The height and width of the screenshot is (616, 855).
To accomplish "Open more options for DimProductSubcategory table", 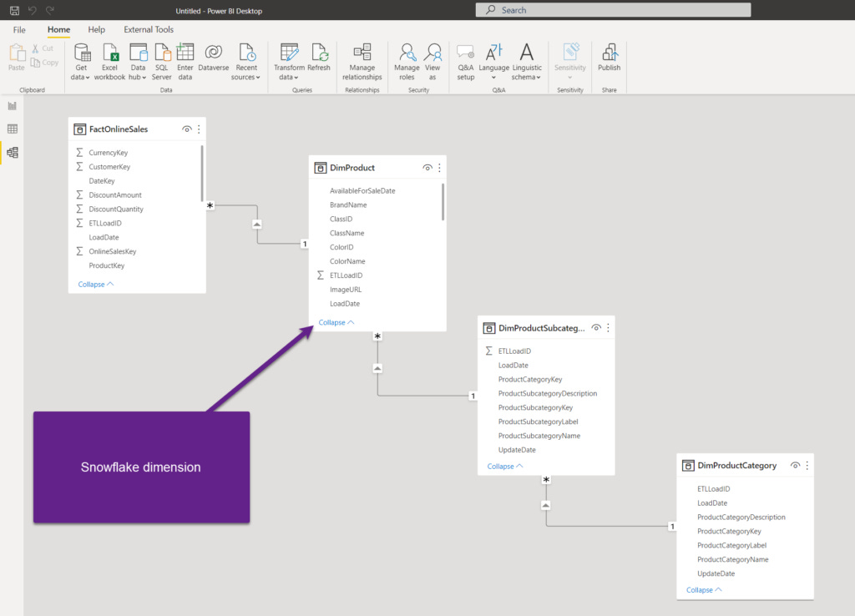I will coord(609,328).
